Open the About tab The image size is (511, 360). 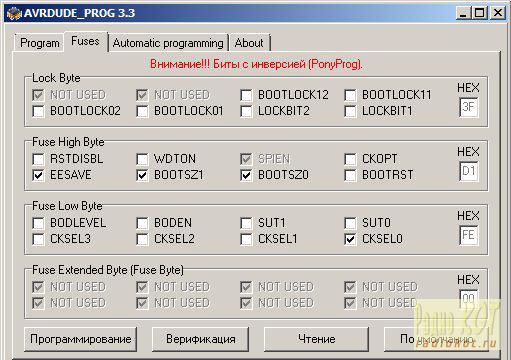pyautogui.click(x=249, y=43)
